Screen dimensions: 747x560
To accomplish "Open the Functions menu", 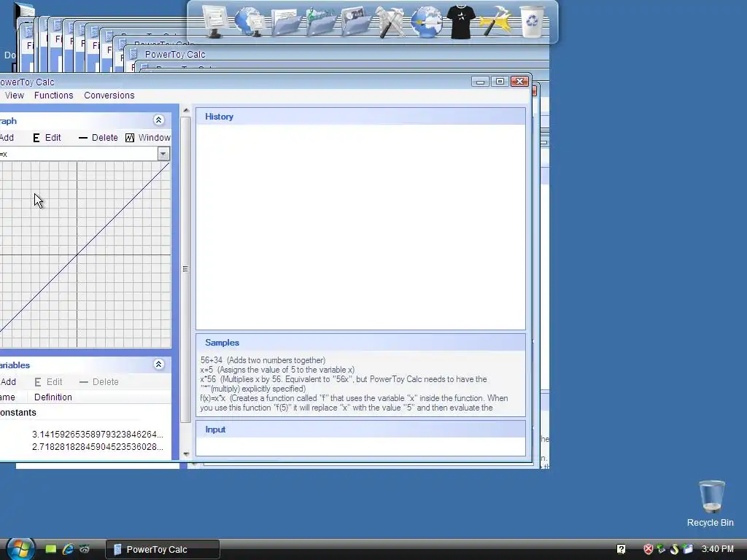I will tap(54, 96).
